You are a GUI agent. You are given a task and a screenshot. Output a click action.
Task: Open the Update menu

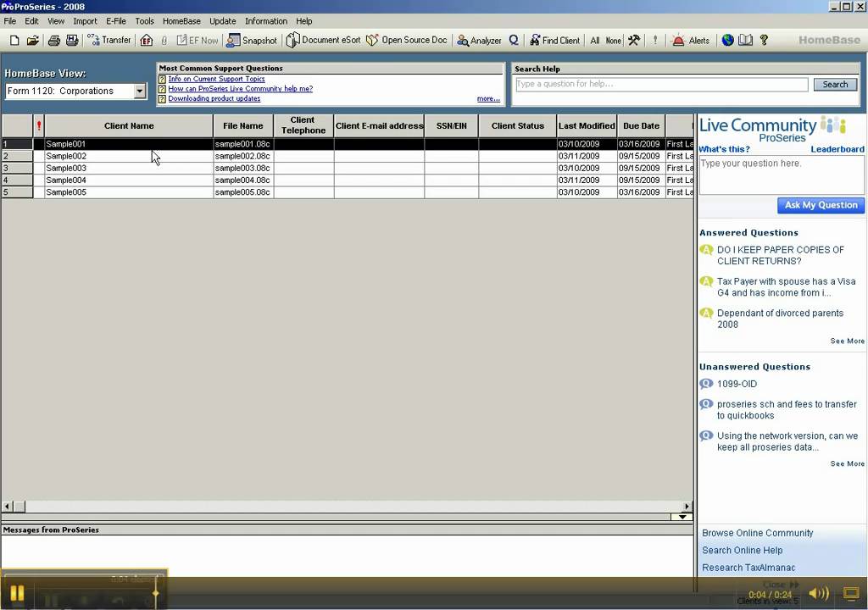(223, 21)
